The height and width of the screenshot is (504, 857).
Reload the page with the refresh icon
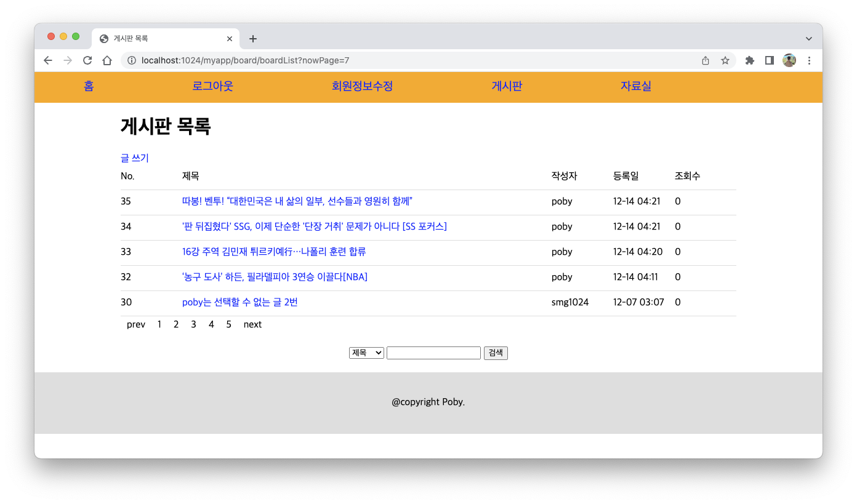tap(87, 60)
